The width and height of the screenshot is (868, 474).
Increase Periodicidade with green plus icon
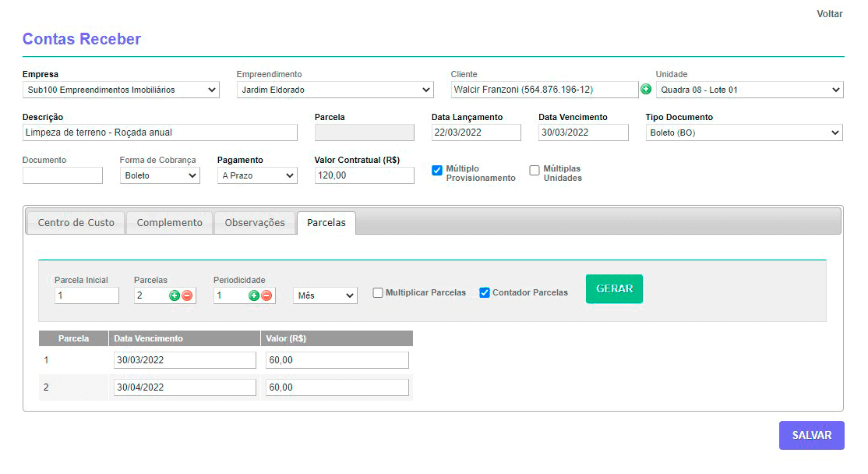pyautogui.click(x=254, y=295)
